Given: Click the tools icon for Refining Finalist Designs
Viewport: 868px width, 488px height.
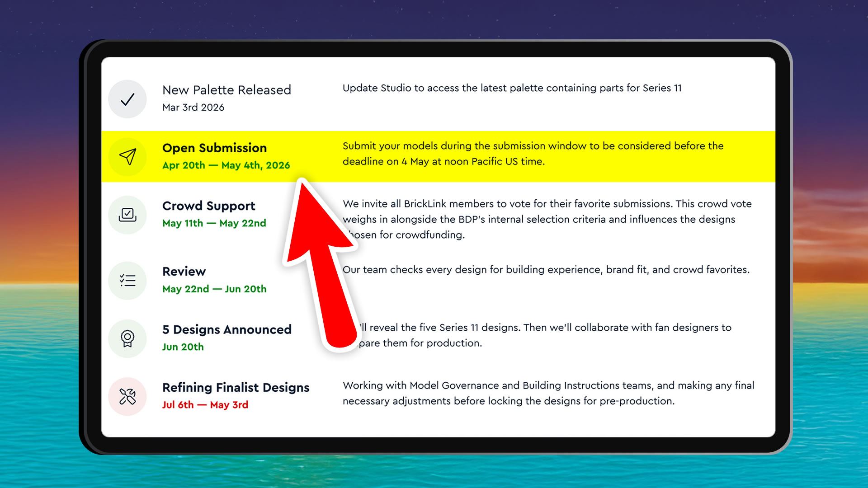Looking at the screenshot, I should [x=127, y=396].
